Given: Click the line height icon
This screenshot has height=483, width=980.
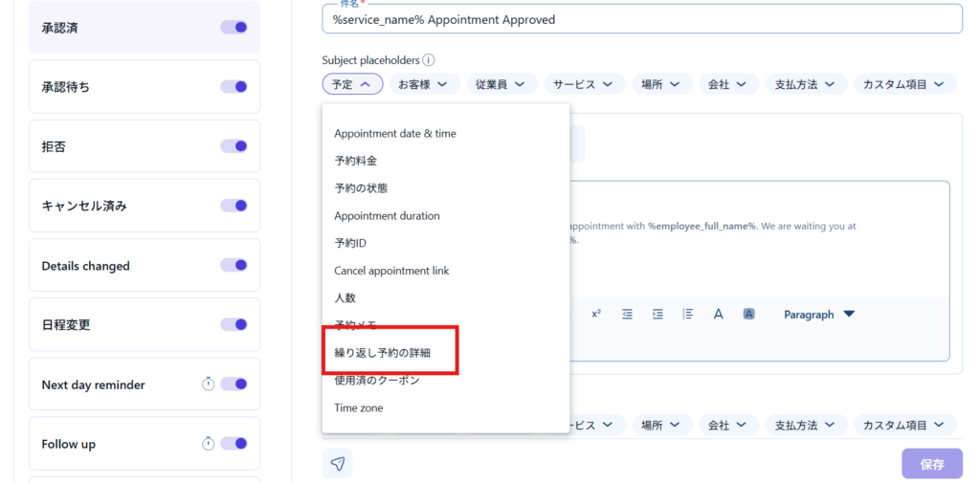Looking at the screenshot, I should (x=688, y=314).
